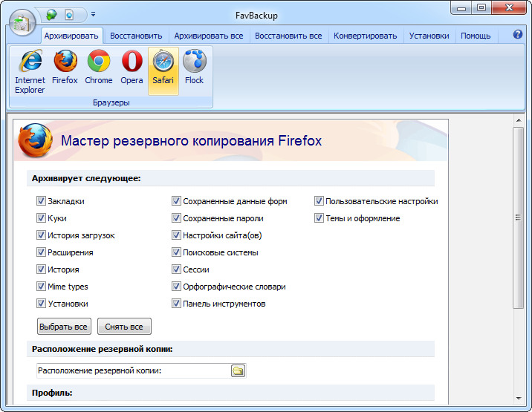Uncheck Пользовательские настройки checkbox
This screenshot has height=412, width=532.
(319, 201)
